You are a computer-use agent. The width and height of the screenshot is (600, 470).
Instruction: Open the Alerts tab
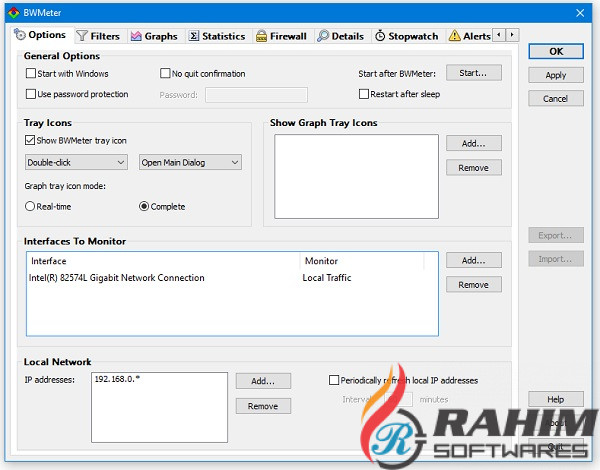coord(470,36)
